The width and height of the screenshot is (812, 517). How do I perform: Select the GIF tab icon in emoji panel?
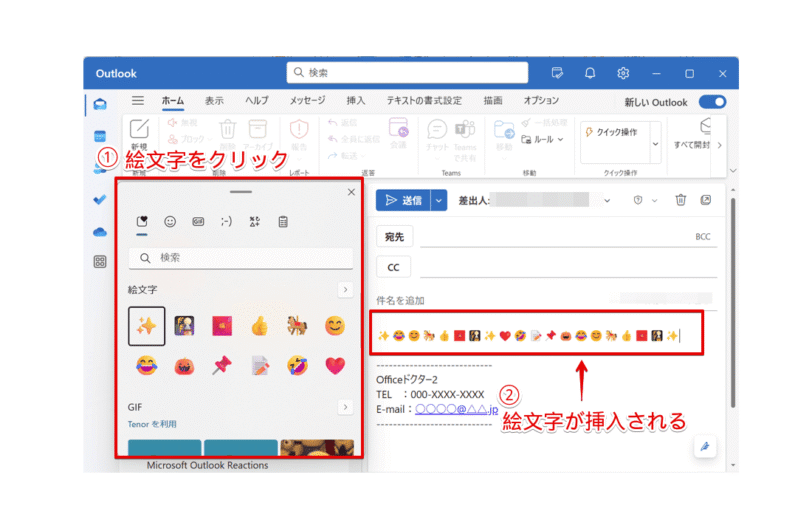tap(198, 222)
